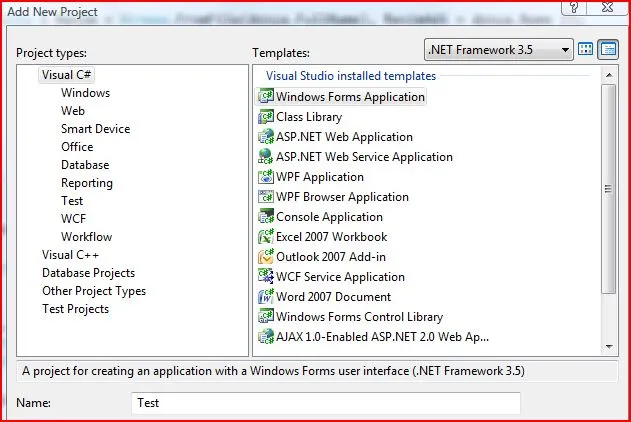Click the Excel 2007 Workbook icon

coord(266,237)
